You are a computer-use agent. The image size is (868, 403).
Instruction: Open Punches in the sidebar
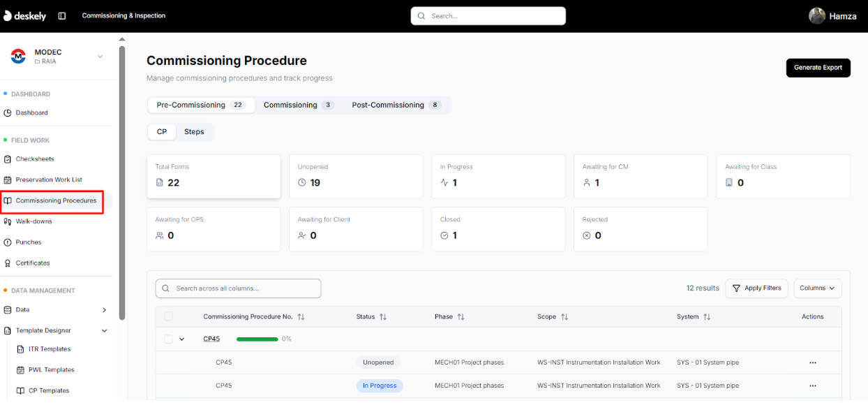click(28, 242)
